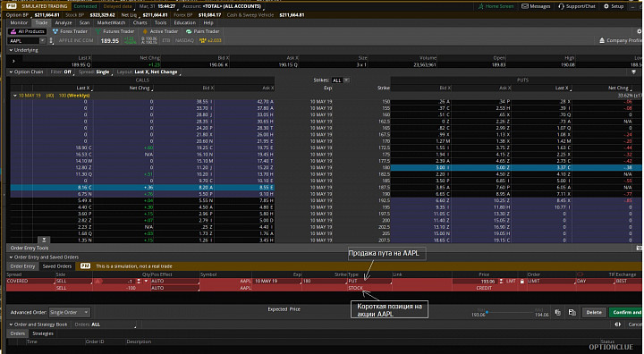Switch to the Analyze tab
The image size is (644, 354).
click(x=64, y=22)
